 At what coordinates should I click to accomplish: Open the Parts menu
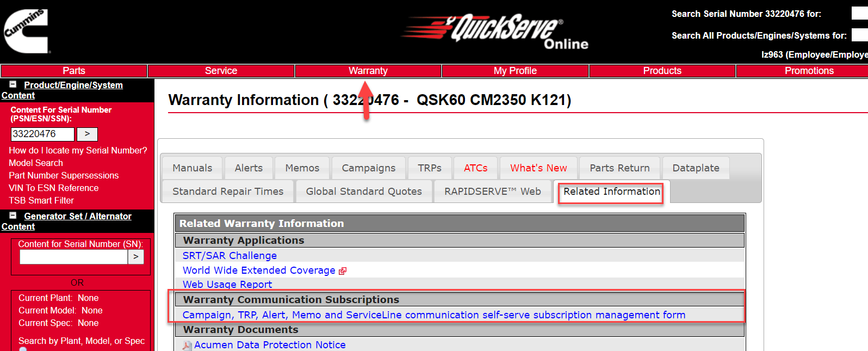tap(74, 71)
